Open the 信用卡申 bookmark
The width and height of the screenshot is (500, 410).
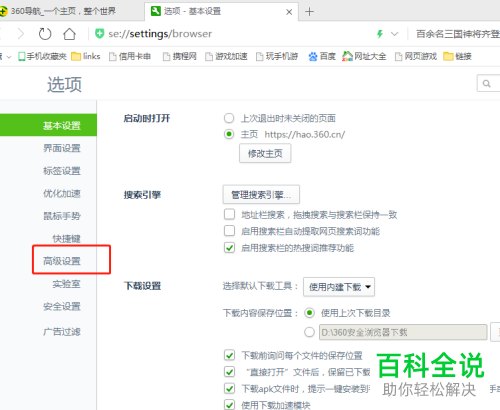pyautogui.click(x=130, y=57)
